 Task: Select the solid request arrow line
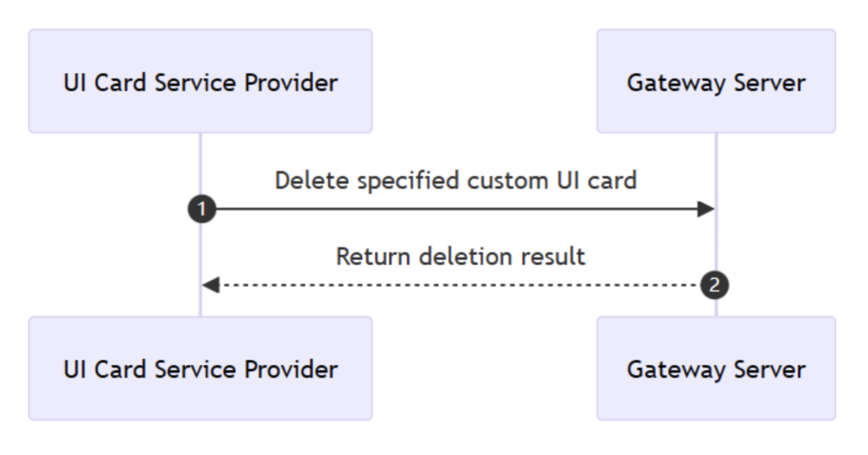click(452, 209)
